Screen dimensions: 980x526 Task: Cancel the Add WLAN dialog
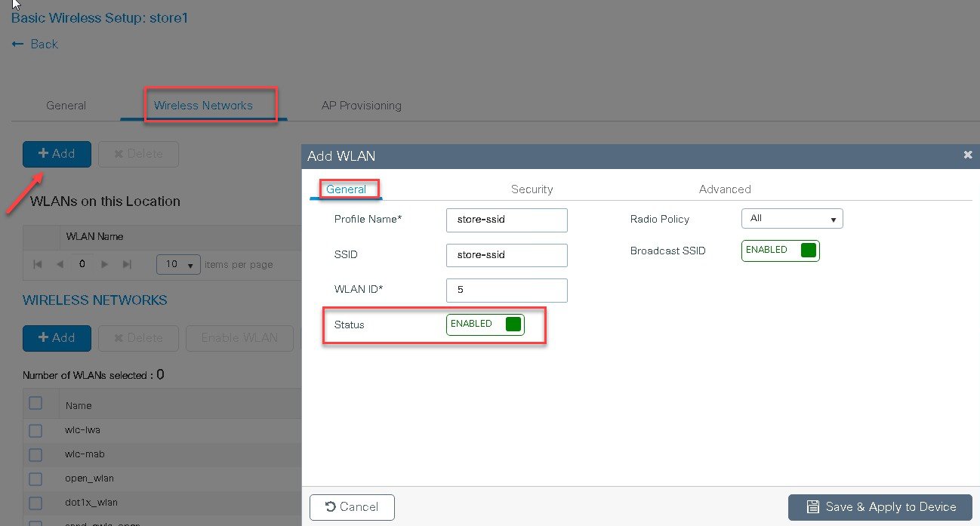pyautogui.click(x=352, y=507)
